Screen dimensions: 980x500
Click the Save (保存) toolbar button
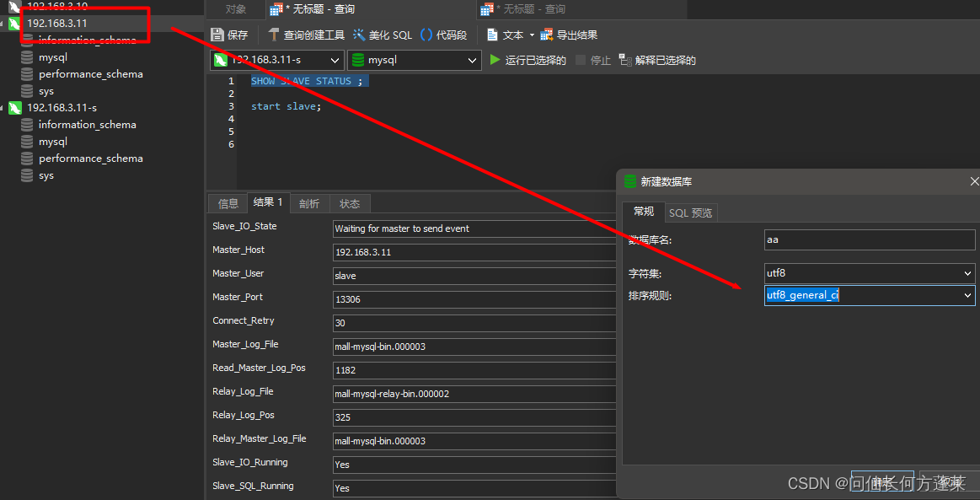pyautogui.click(x=229, y=35)
